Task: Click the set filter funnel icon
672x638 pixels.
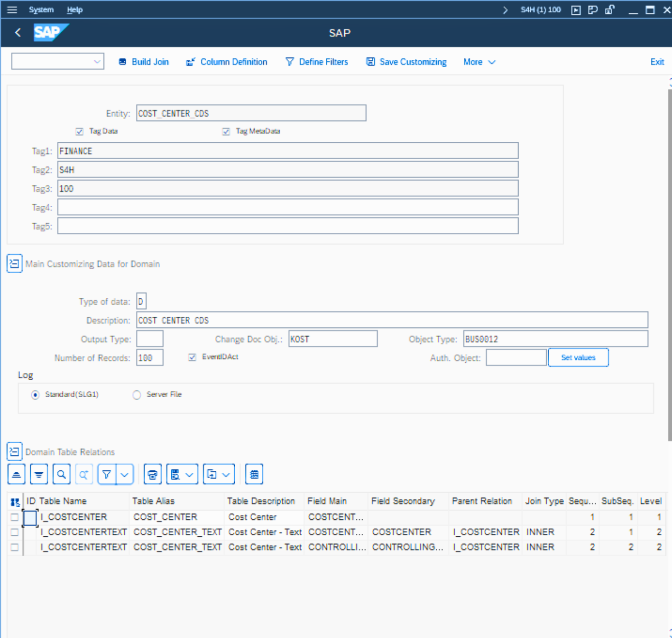Action: 107,475
